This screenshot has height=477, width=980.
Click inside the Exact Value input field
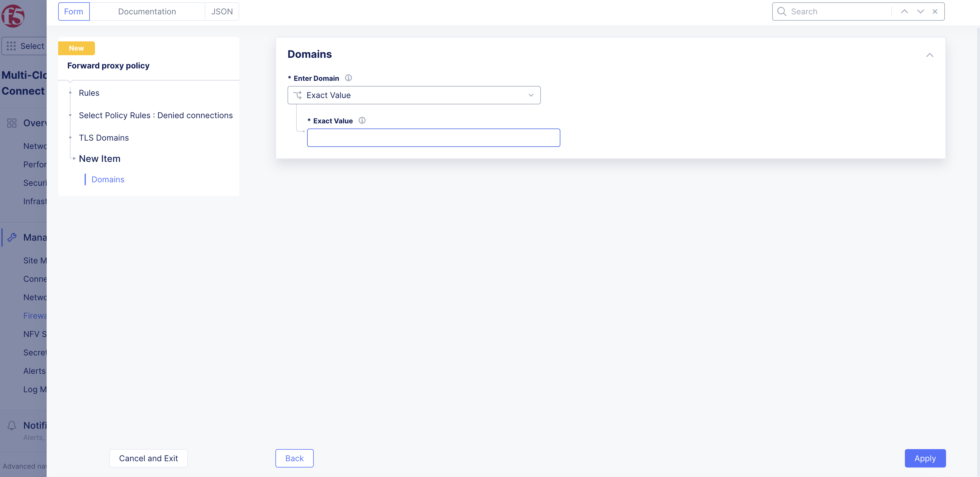tap(433, 138)
